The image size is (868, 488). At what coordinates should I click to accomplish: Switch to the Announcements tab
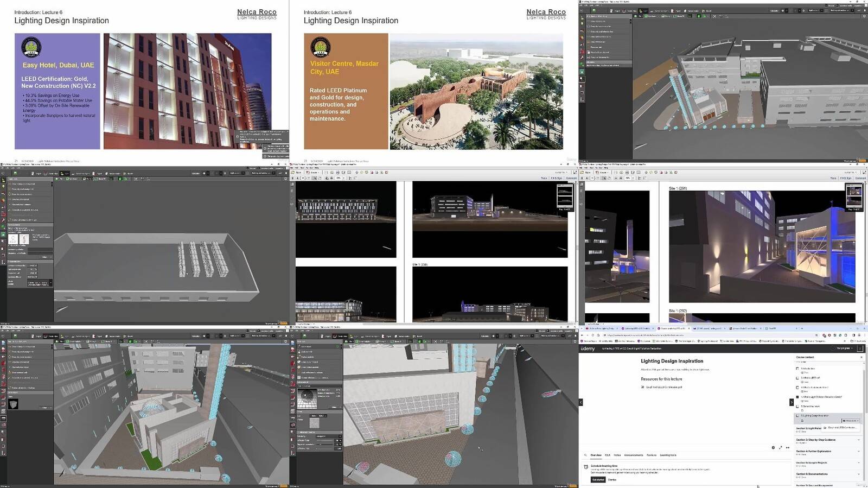[634, 455]
